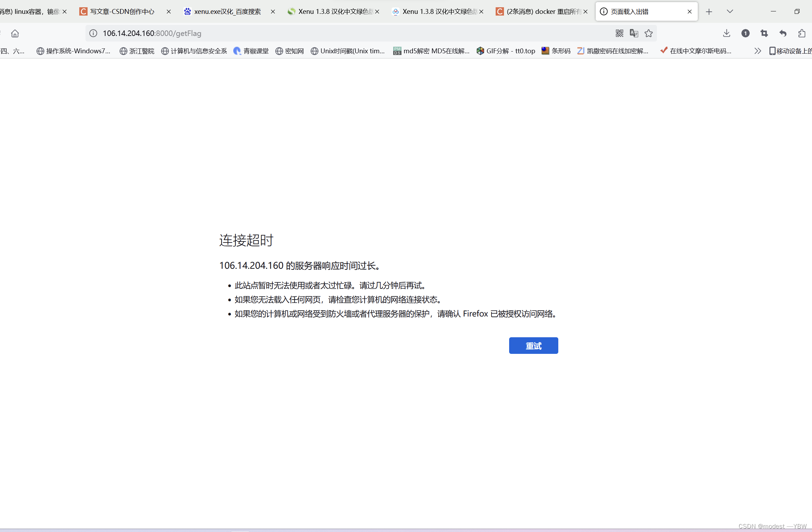Bookmark this page with the star icon

click(x=649, y=33)
